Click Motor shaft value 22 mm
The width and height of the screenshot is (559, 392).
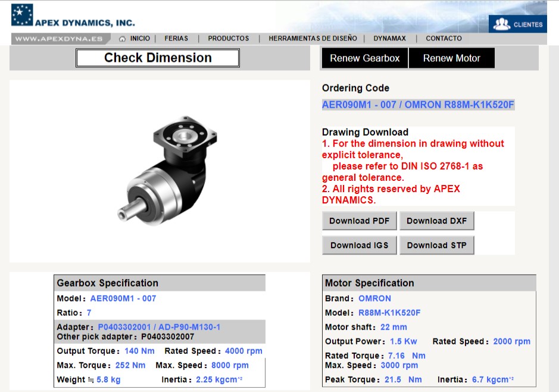(394, 327)
